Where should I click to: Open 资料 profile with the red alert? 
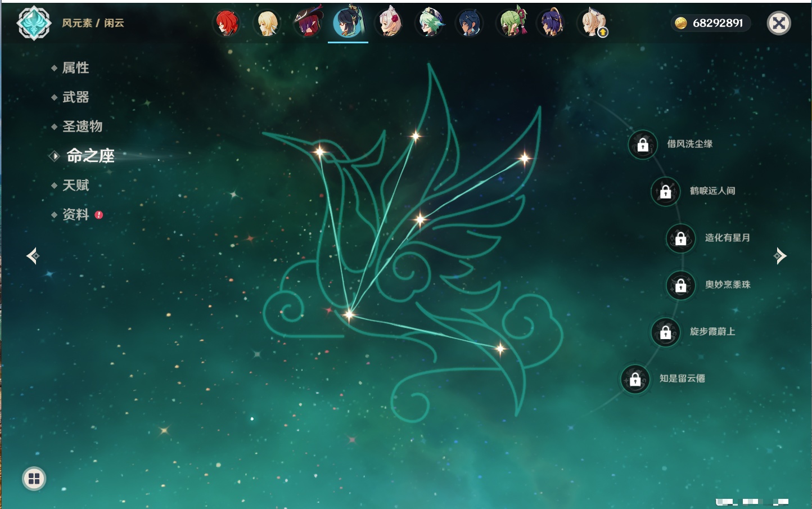click(75, 215)
